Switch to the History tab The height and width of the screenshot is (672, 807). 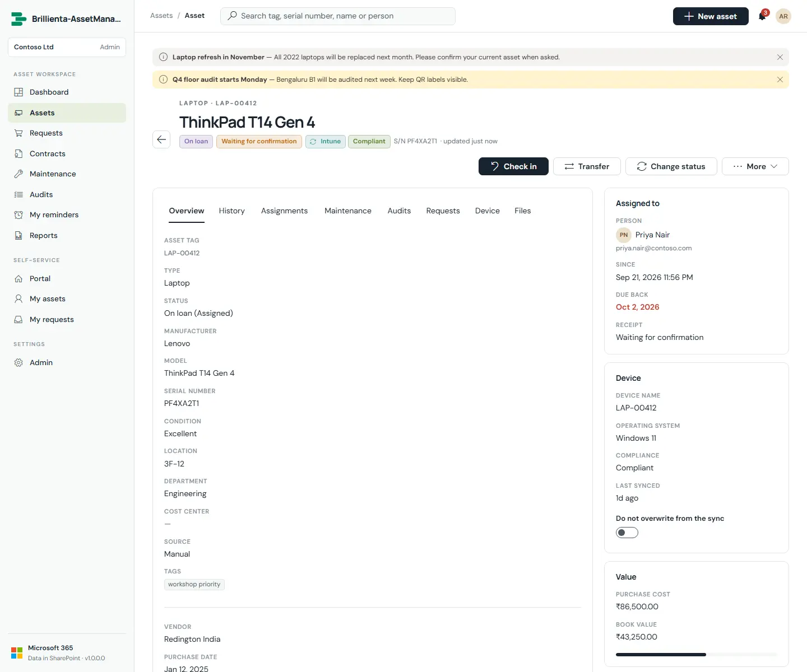coord(231,211)
